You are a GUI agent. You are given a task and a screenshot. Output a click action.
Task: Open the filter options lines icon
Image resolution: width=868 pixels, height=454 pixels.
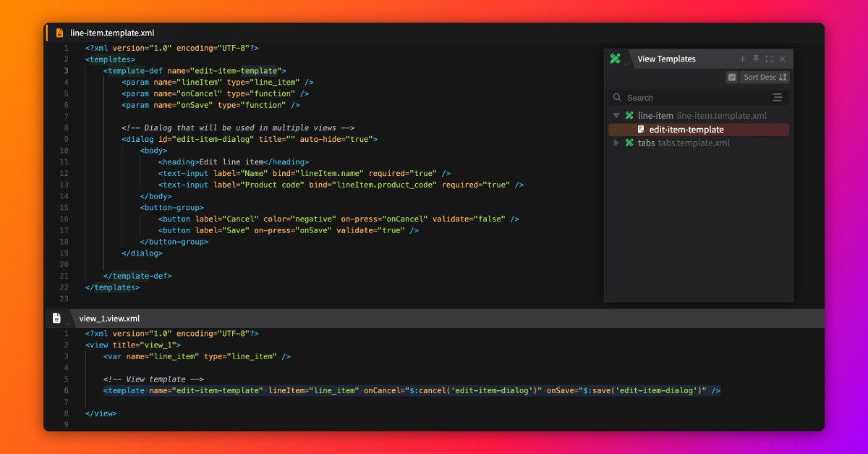click(778, 98)
